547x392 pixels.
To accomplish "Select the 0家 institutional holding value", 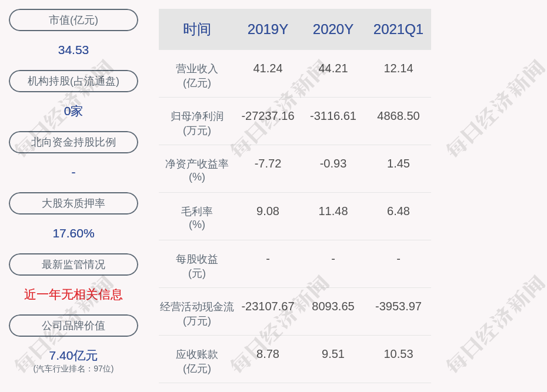I will coord(74,112).
